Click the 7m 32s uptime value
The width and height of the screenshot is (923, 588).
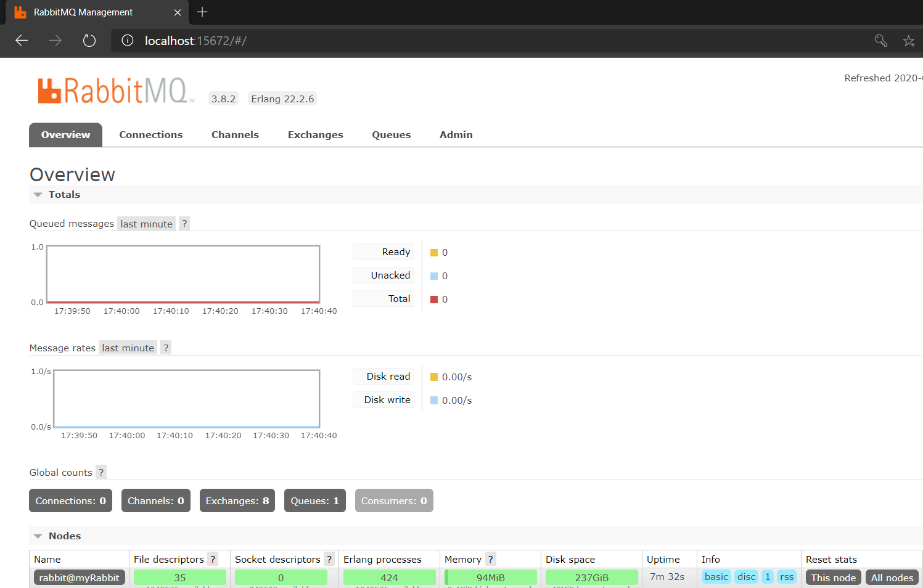tap(667, 577)
